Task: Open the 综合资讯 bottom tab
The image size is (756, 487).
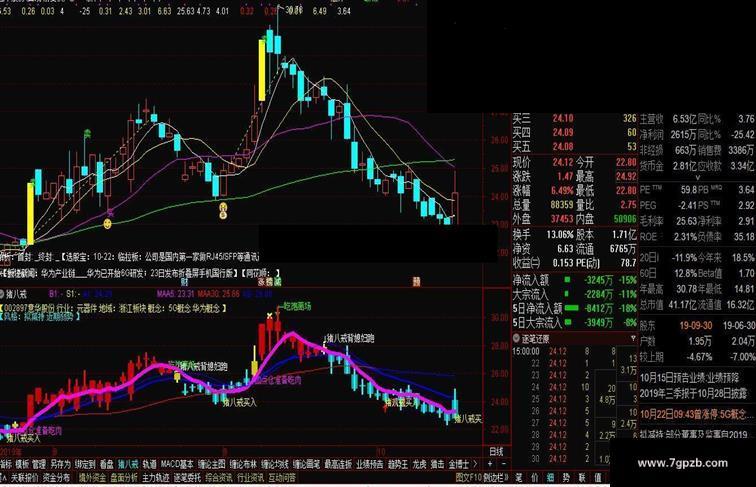Action: [x=218, y=478]
